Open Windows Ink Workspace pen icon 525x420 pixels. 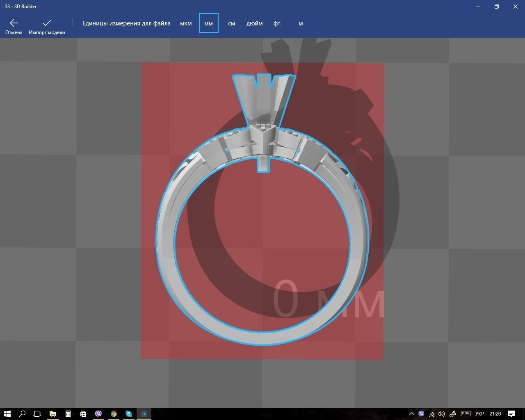pos(453,413)
